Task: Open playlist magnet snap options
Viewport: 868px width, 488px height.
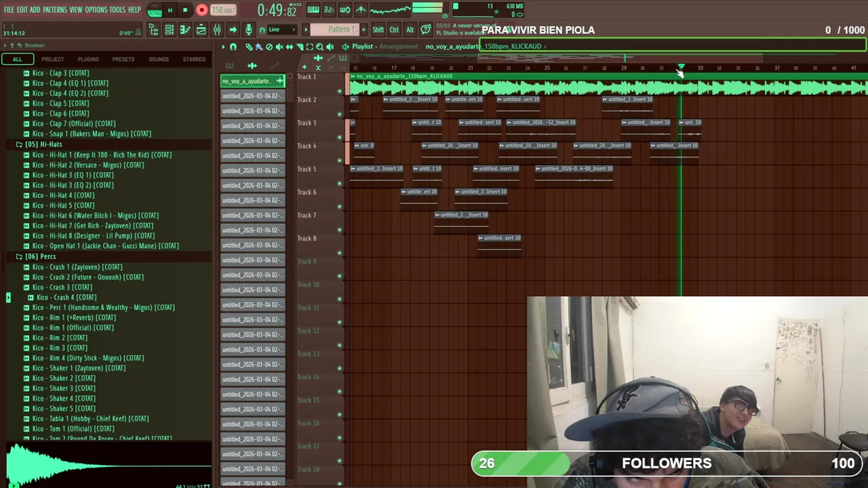Action: click(233, 47)
